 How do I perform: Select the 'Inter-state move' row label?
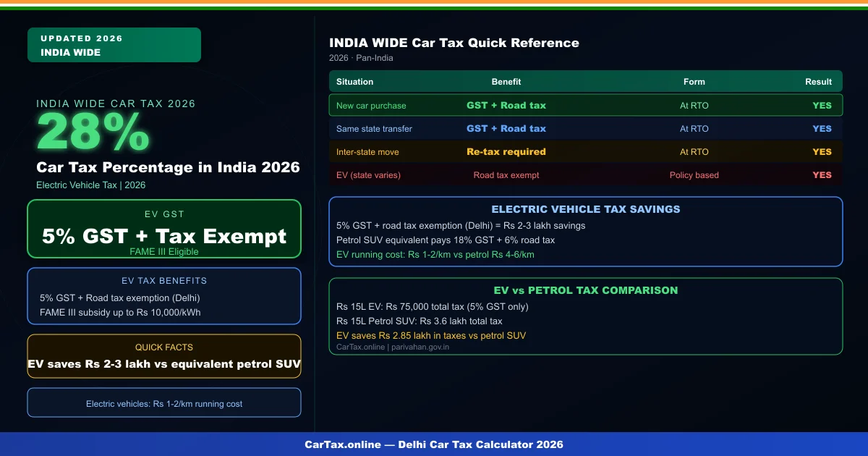click(x=367, y=152)
